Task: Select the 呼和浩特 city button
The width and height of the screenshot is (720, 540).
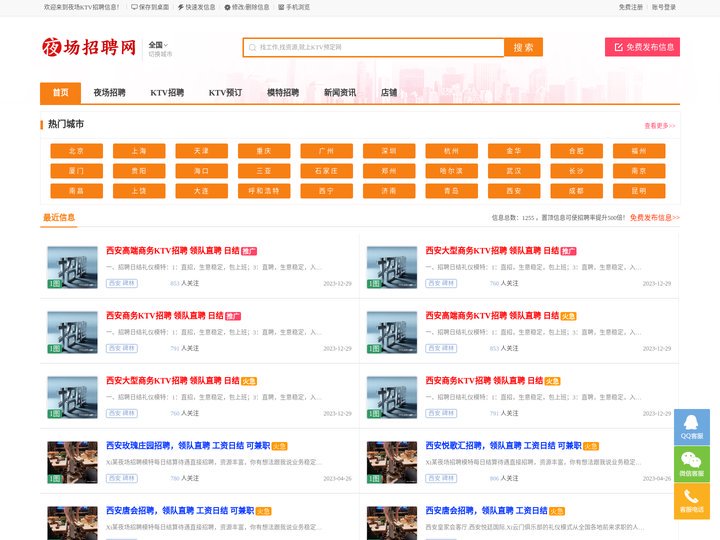Action: 264,191
